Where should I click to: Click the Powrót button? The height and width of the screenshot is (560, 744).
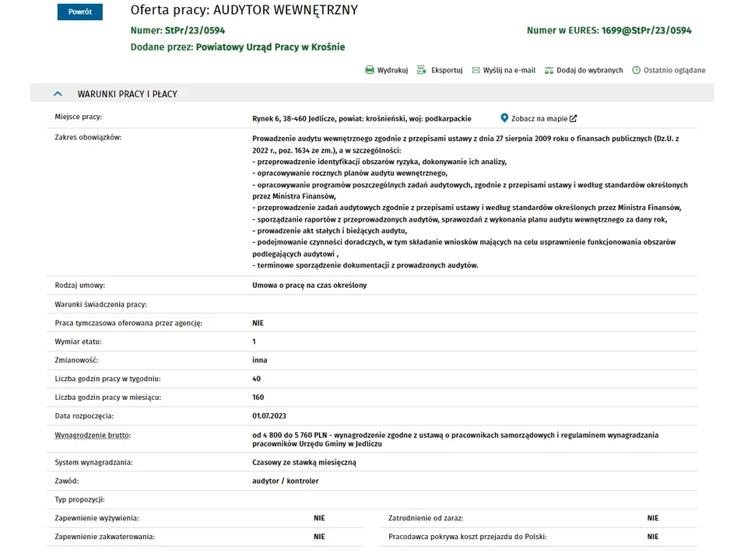79,12
